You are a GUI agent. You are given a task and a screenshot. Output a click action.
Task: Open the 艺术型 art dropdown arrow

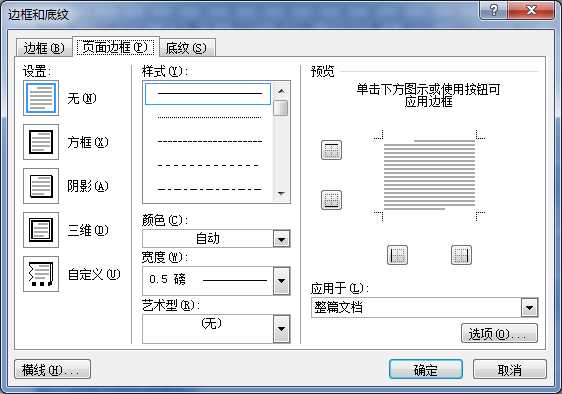click(x=281, y=329)
